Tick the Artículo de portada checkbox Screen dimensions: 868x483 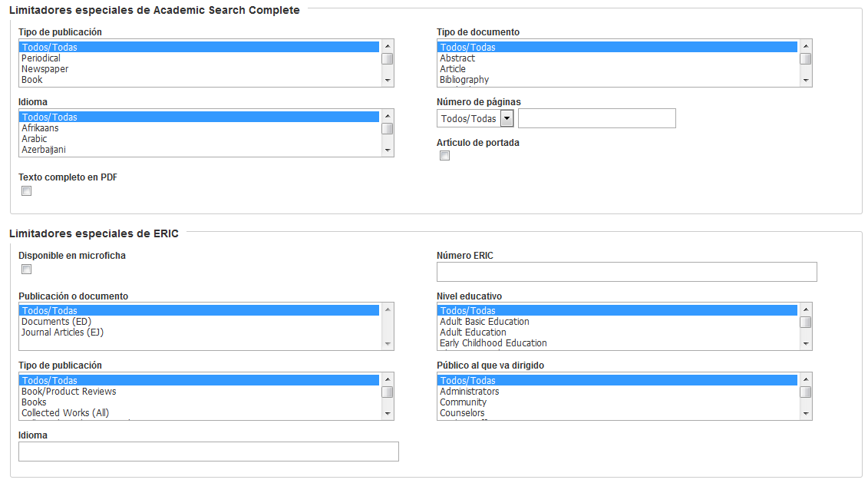tap(444, 156)
